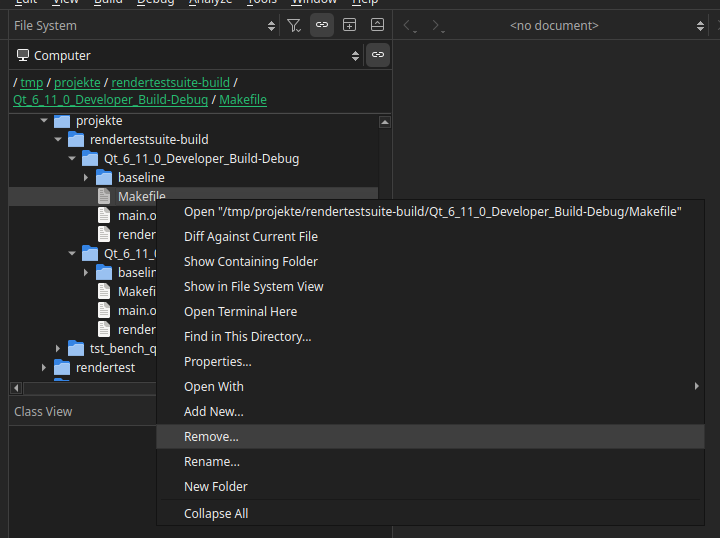Select the main.o file in the Debug folder
Image resolution: width=720 pixels, height=538 pixels.
137,215
